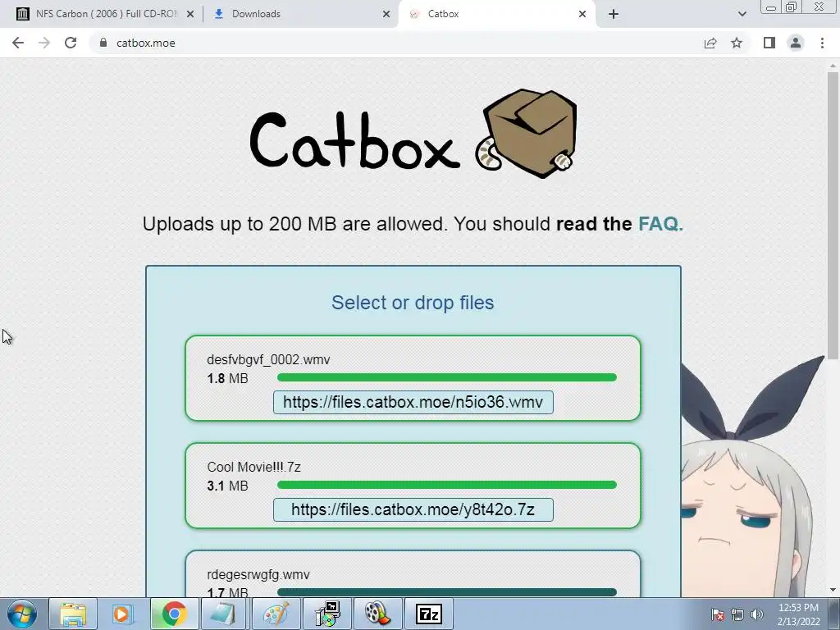This screenshot has height=630, width=840.
Task: Click the 3.1 MB size label
Action: pyautogui.click(x=228, y=486)
